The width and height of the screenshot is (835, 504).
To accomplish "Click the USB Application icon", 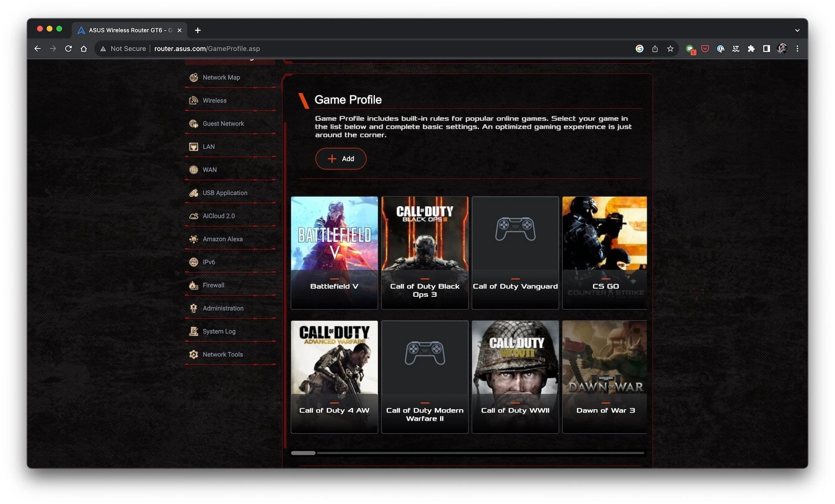I will pos(194,193).
